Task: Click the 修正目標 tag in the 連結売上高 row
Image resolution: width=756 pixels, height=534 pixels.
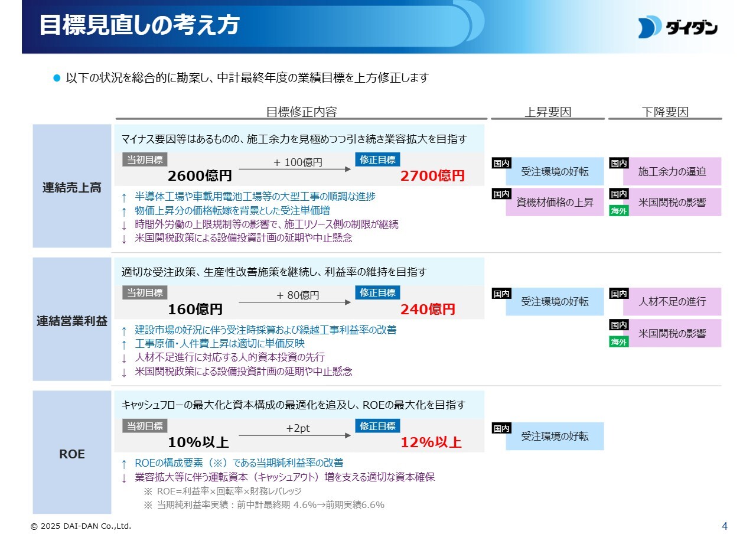Action: [377, 159]
